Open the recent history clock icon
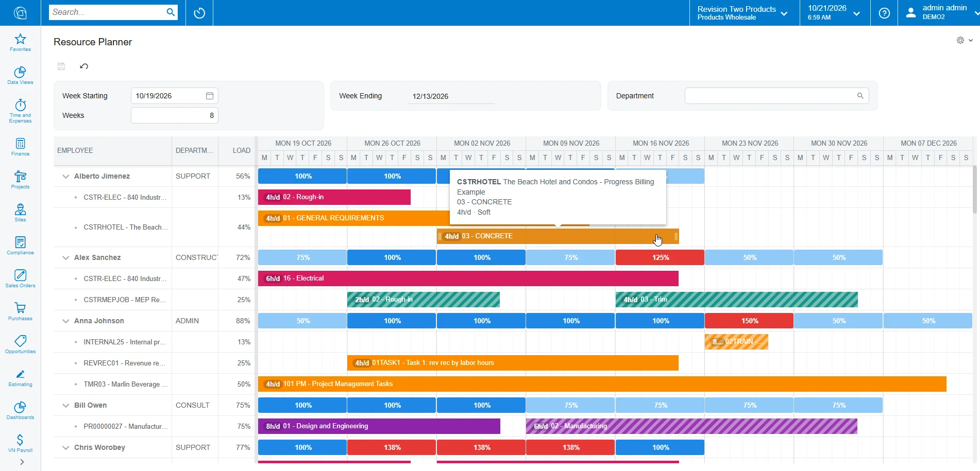 pos(199,13)
